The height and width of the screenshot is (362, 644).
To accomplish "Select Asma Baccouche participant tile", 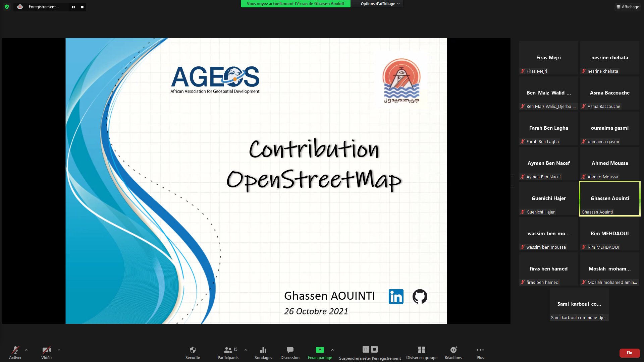I will tap(610, 93).
